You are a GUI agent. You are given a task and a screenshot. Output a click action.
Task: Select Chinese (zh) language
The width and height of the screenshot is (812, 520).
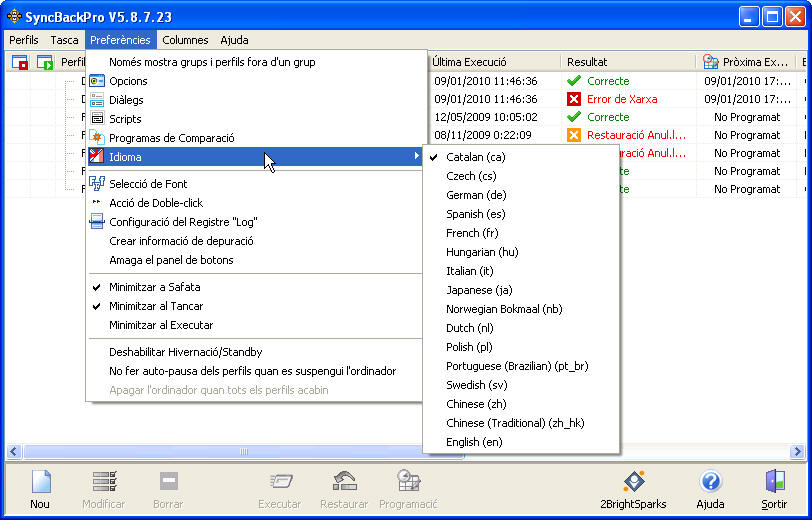pyautogui.click(x=521, y=404)
